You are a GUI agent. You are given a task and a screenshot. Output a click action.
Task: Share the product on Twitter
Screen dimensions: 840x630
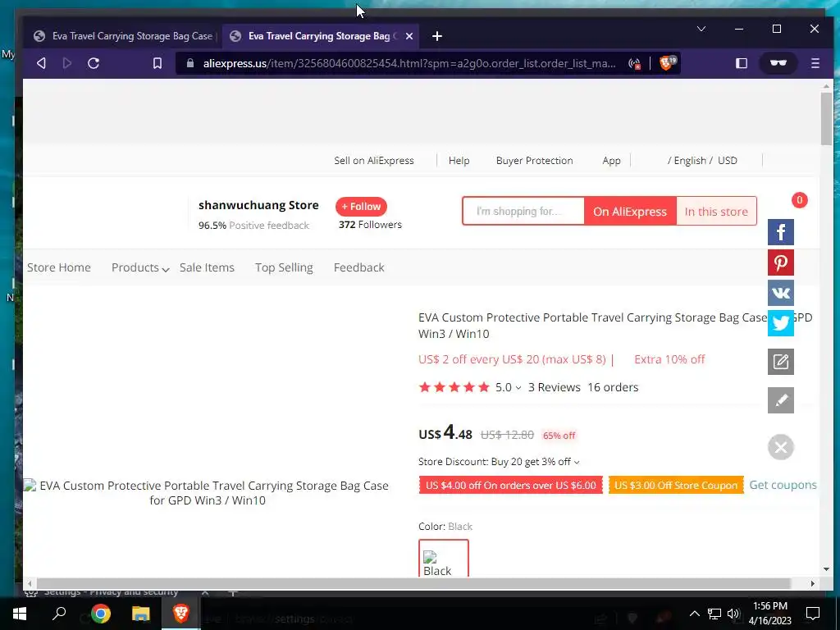[781, 323]
